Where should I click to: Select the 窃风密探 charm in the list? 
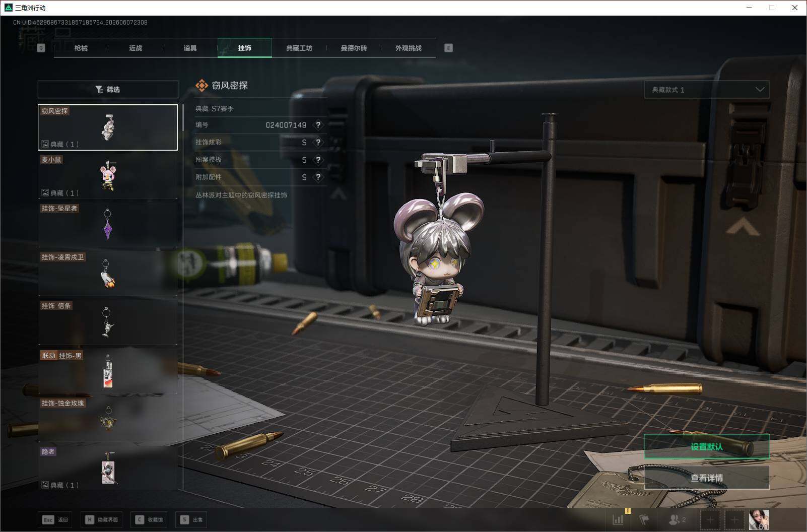click(108, 127)
